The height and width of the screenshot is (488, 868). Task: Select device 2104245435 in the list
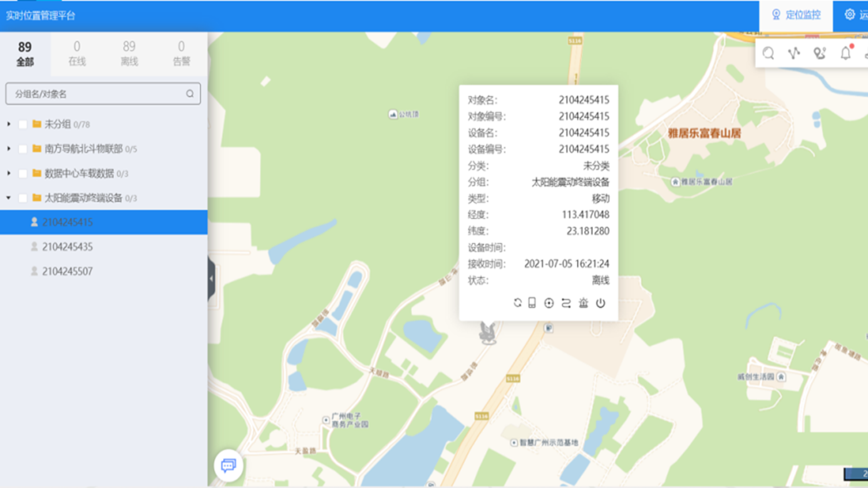(x=68, y=247)
